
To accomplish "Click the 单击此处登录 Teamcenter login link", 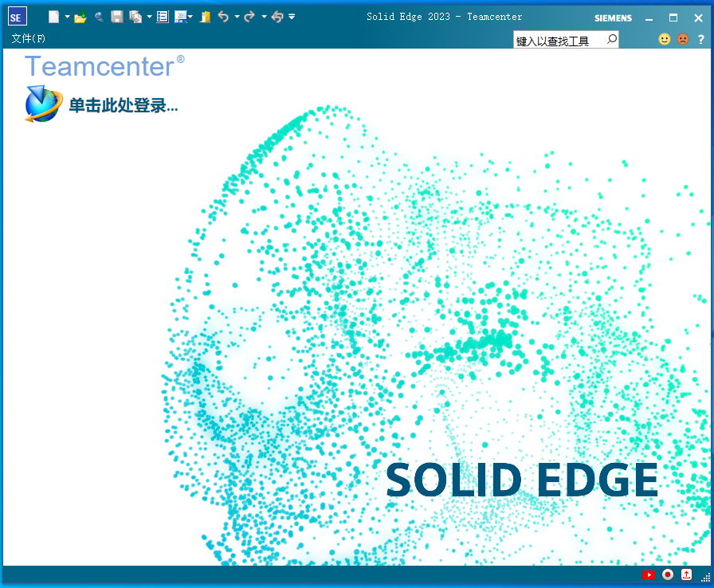I will 123,105.
